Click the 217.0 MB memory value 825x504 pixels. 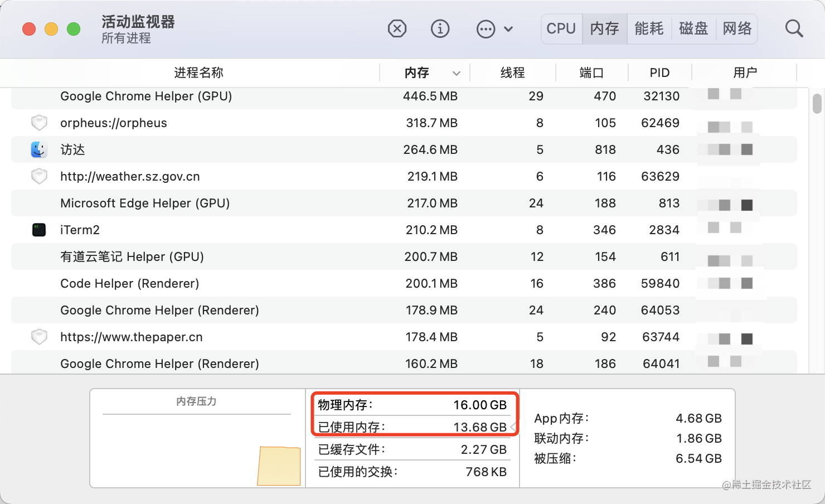[433, 203]
